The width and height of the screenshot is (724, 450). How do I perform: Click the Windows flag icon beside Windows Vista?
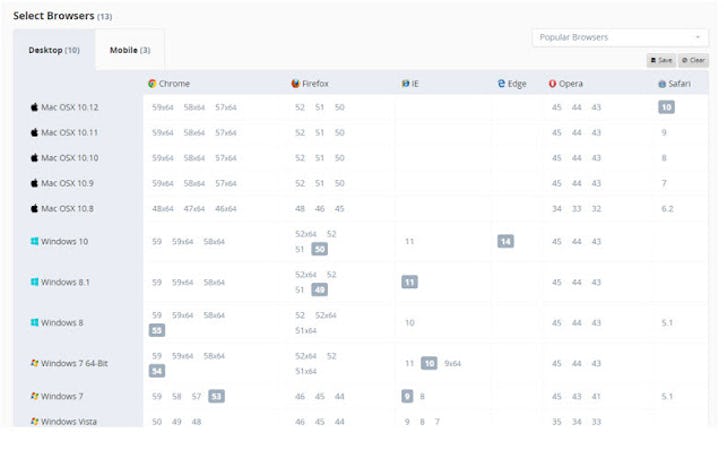34,421
